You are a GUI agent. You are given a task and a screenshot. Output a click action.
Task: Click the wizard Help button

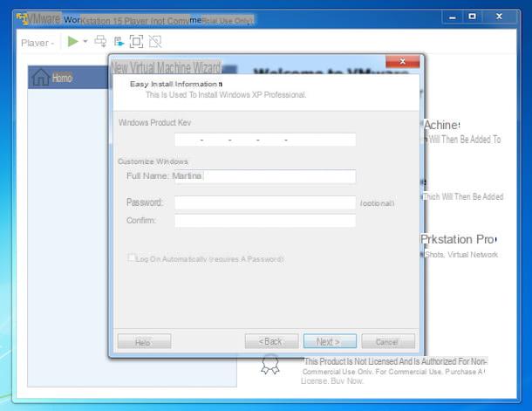coord(144,341)
